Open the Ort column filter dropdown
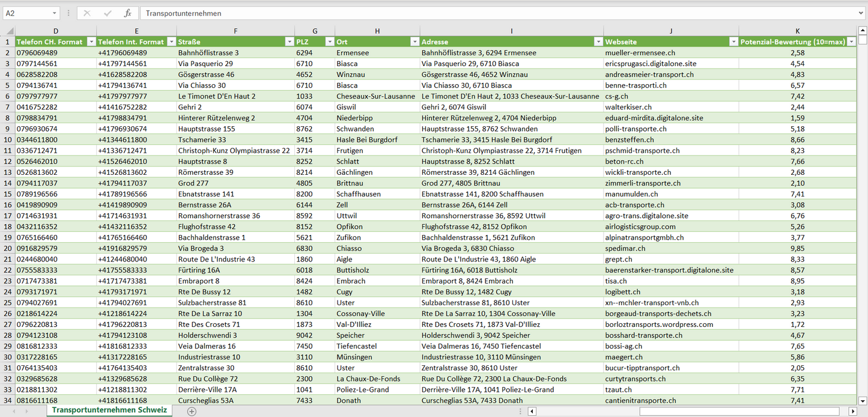The image size is (868, 417). (414, 42)
